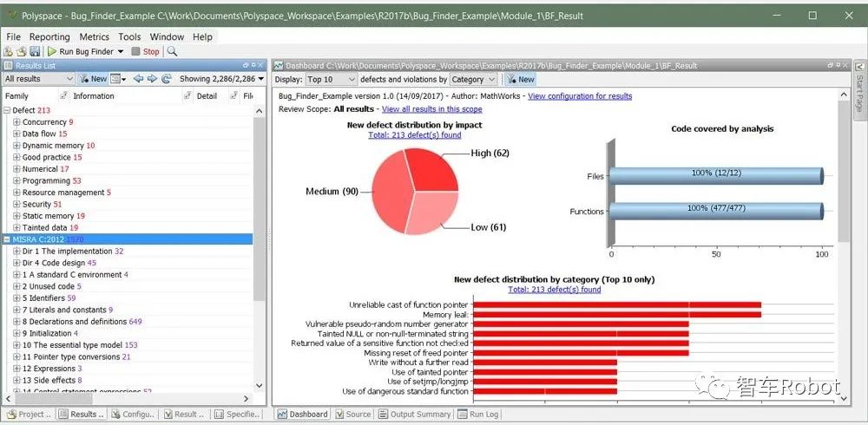Image resolution: width=868 pixels, height=425 pixels.
Task: Click View all results in this scope
Action: point(431,109)
